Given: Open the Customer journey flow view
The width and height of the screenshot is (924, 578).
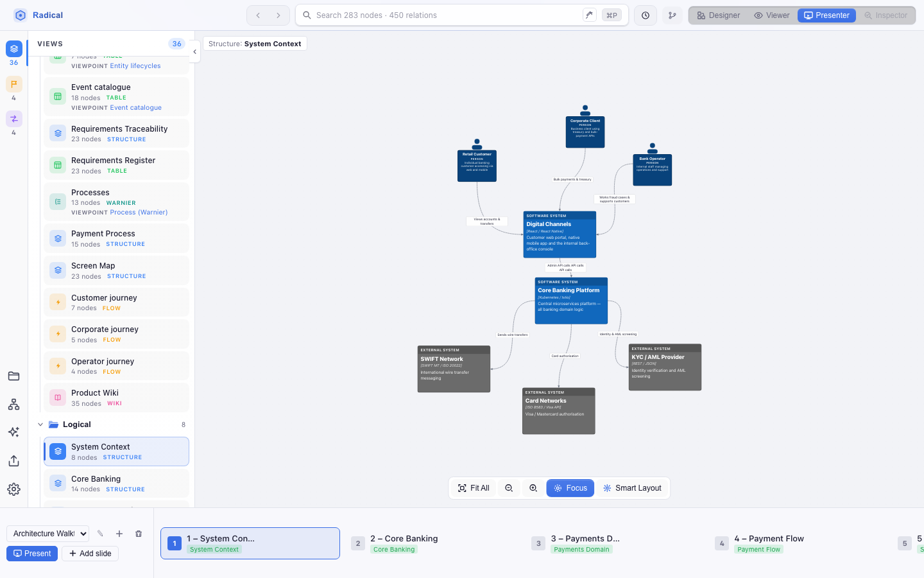Looking at the screenshot, I should (116, 302).
